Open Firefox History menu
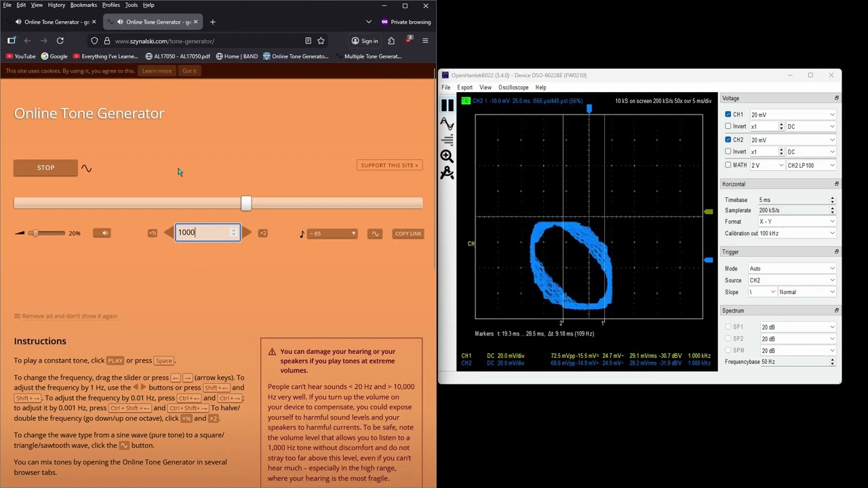Screen dimensions: 868x488 tap(56, 5)
